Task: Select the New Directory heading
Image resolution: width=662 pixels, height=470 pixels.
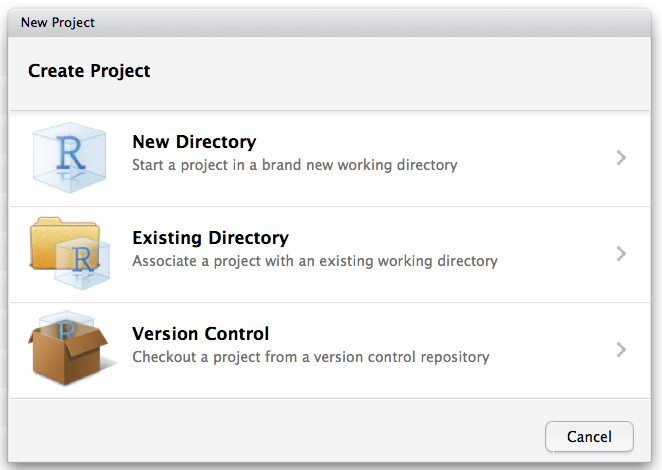Action: pos(194,142)
